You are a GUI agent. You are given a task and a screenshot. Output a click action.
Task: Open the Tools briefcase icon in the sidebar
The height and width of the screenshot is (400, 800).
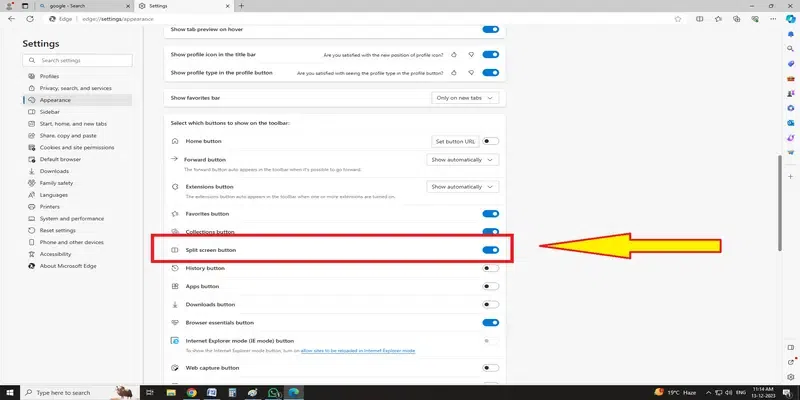click(x=791, y=79)
